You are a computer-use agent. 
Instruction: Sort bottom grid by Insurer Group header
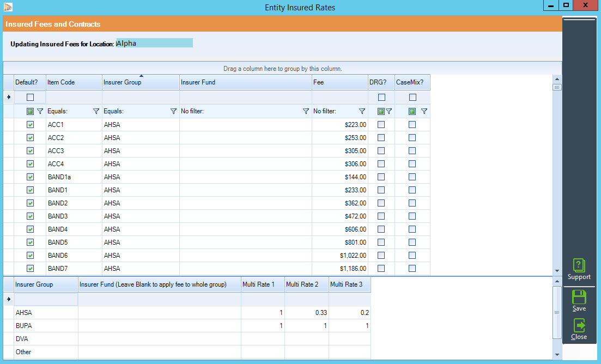(46, 284)
